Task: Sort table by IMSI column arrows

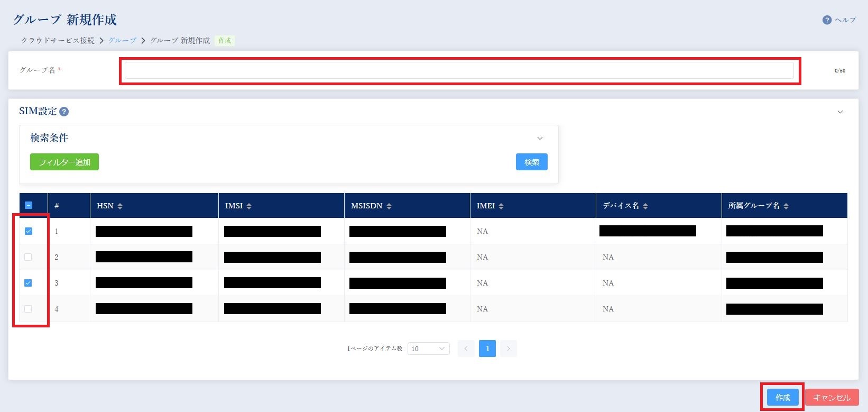Action: point(249,206)
